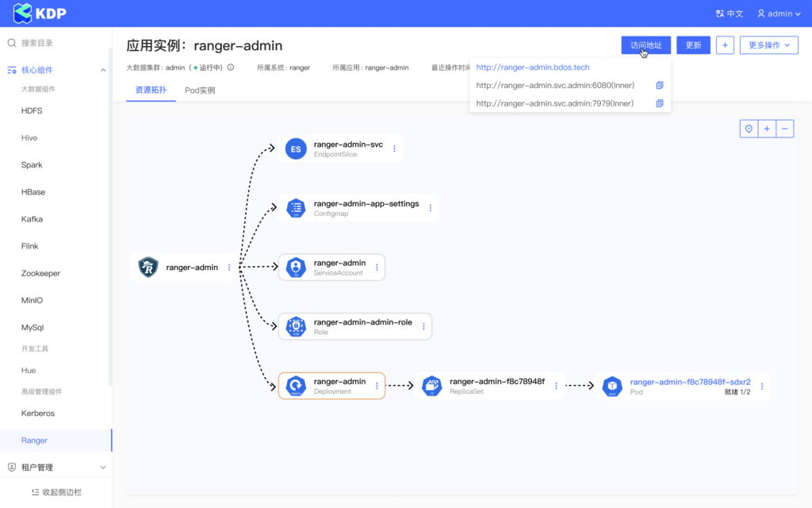Switch to the 资源拓扑 tab
The height and width of the screenshot is (508, 812).
tap(151, 90)
